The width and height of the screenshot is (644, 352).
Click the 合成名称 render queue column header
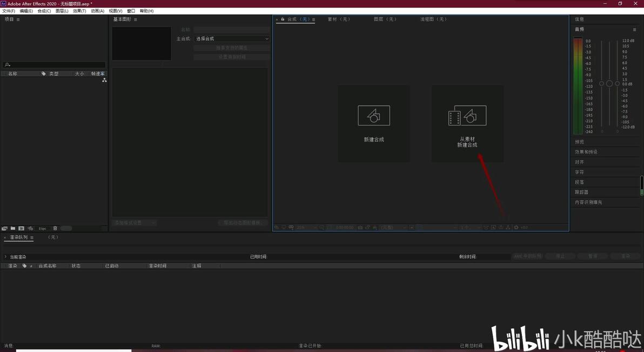pos(47,266)
